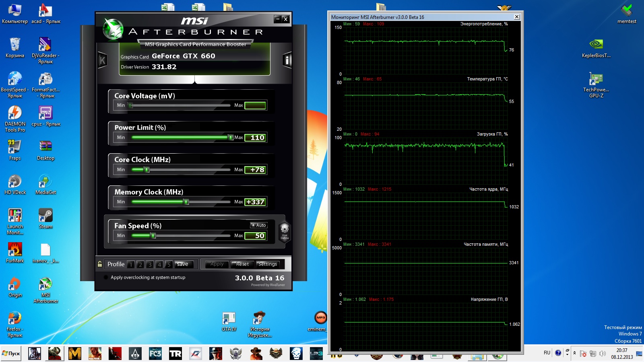Screen dimensions: 644x362
Task: Click the profile lock padlock icon
Action: click(100, 264)
